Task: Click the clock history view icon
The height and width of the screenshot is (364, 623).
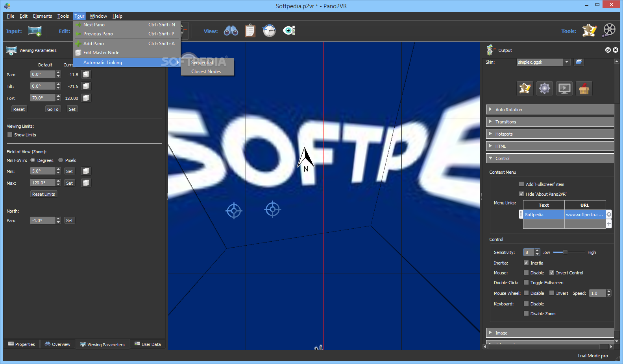Action: tap(269, 31)
